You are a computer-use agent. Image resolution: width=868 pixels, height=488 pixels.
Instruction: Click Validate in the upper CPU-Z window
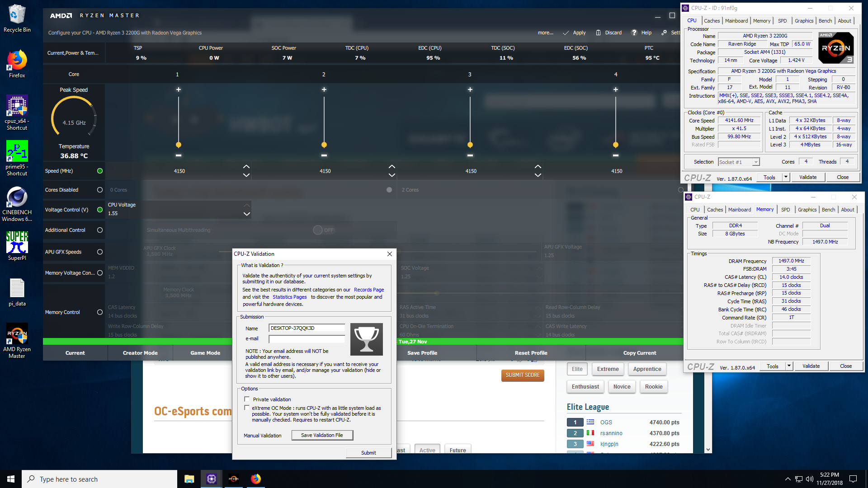(808, 177)
